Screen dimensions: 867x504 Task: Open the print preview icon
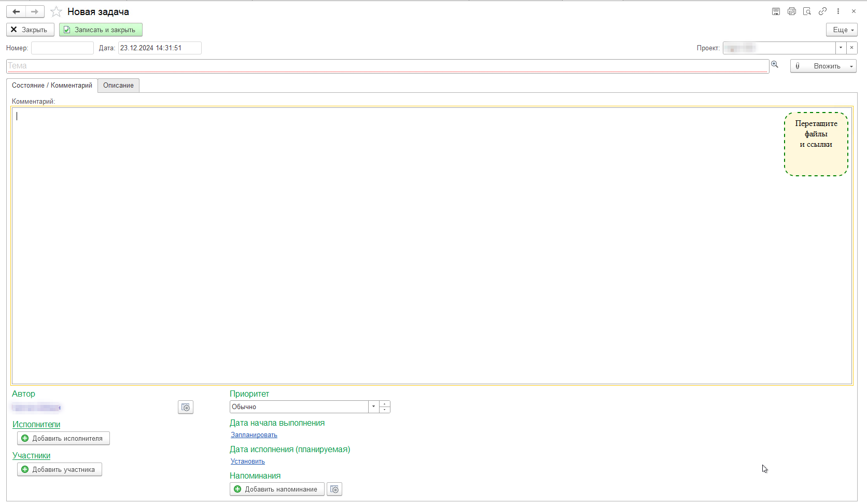(807, 11)
